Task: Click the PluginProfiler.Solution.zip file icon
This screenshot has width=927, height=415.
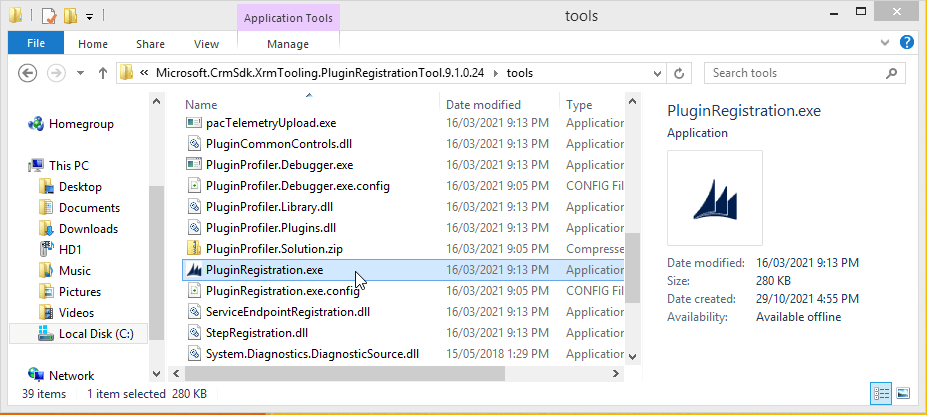Action: [195, 248]
